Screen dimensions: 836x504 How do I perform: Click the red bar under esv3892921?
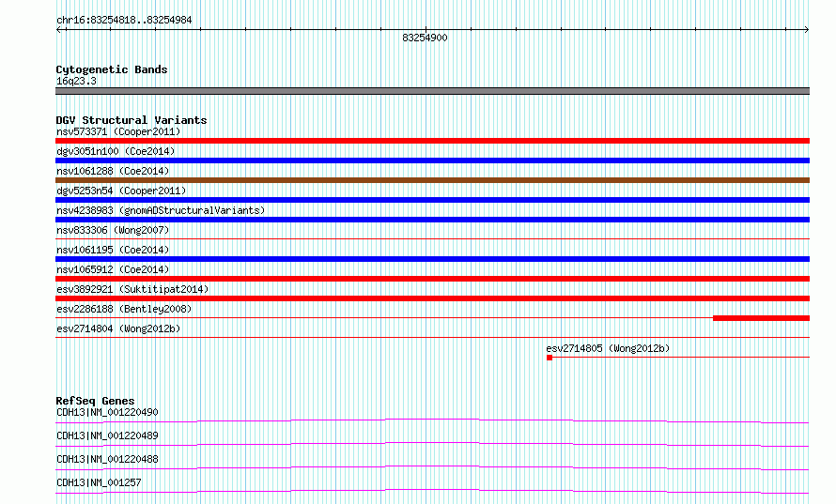[x=432, y=298]
